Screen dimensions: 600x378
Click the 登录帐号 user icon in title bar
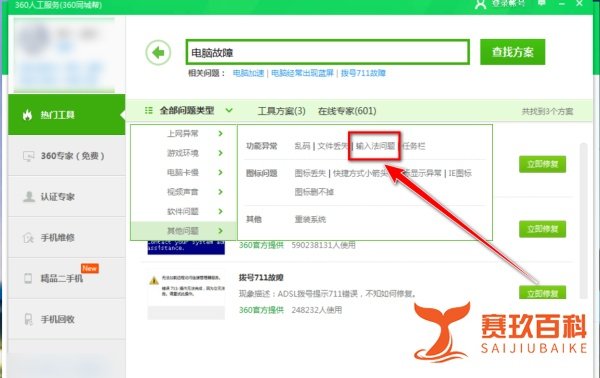480,4
